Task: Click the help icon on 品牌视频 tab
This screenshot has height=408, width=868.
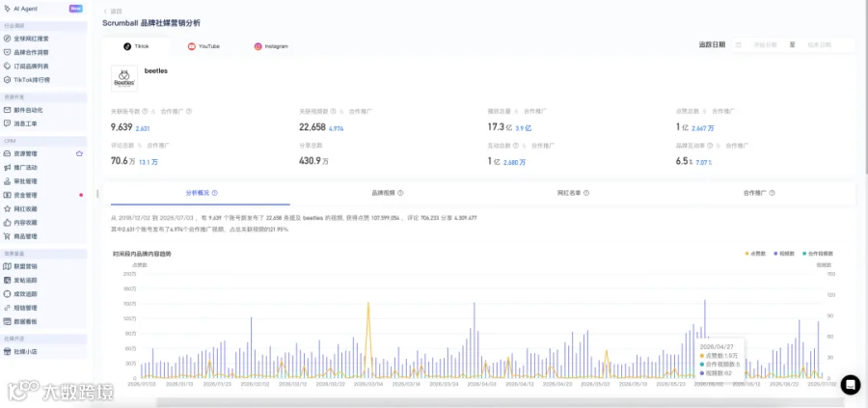Action: click(400, 193)
